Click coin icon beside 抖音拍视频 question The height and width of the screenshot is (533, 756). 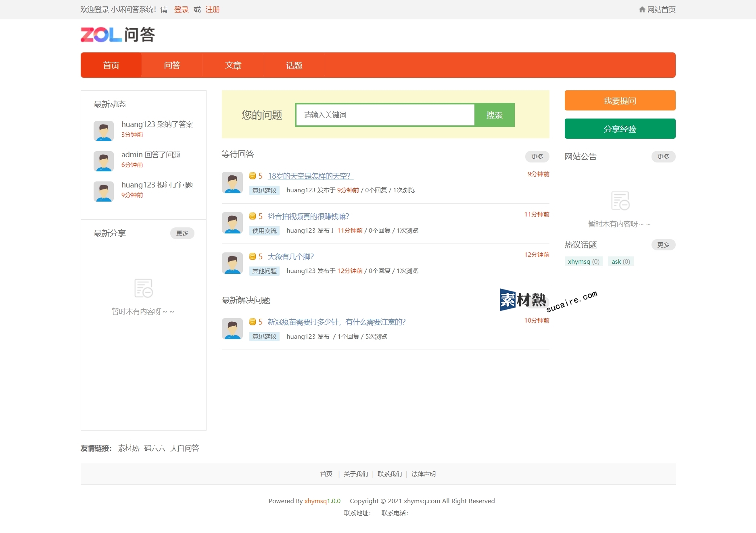(253, 216)
